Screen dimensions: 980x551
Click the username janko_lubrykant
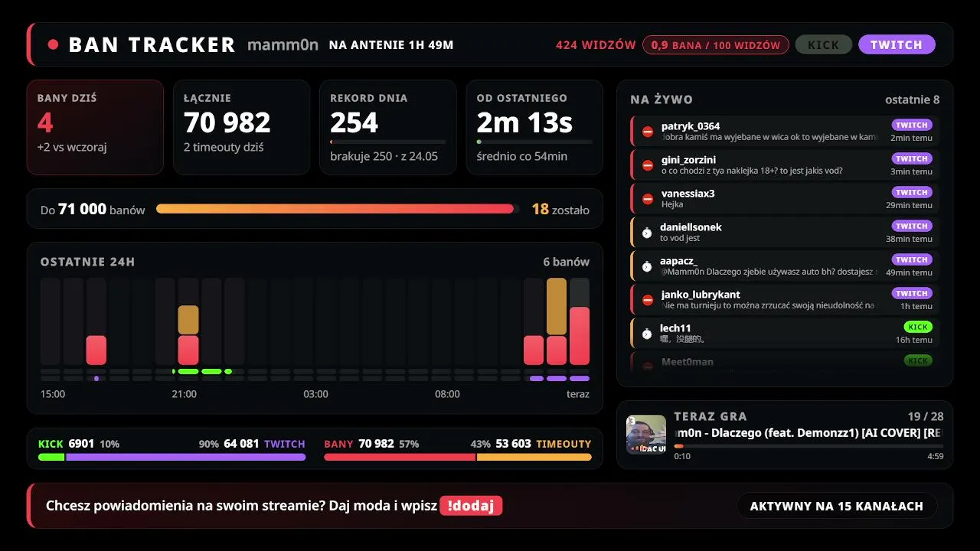tap(701, 294)
